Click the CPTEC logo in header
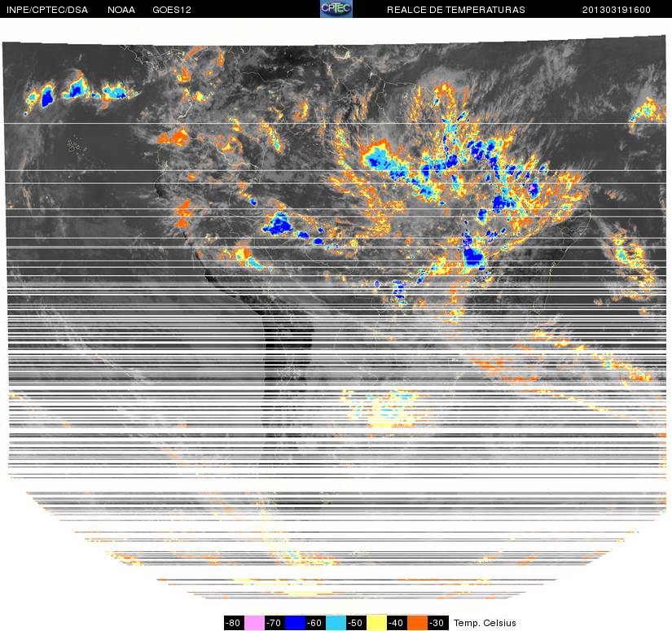The width and height of the screenshot is (672, 631). 336,9
